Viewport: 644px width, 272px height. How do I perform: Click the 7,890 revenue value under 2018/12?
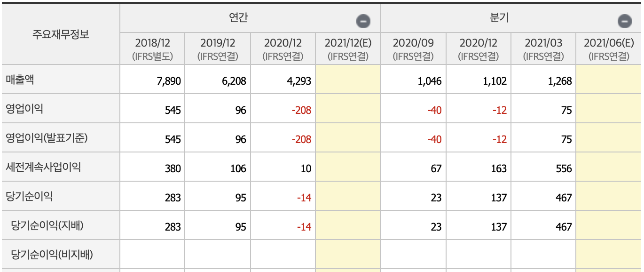168,80
